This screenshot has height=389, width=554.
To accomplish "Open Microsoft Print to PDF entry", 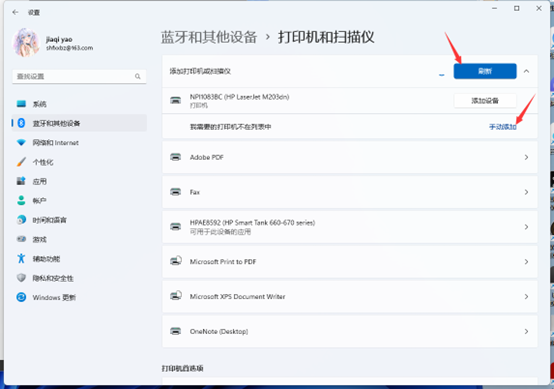I will click(x=350, y=262).
